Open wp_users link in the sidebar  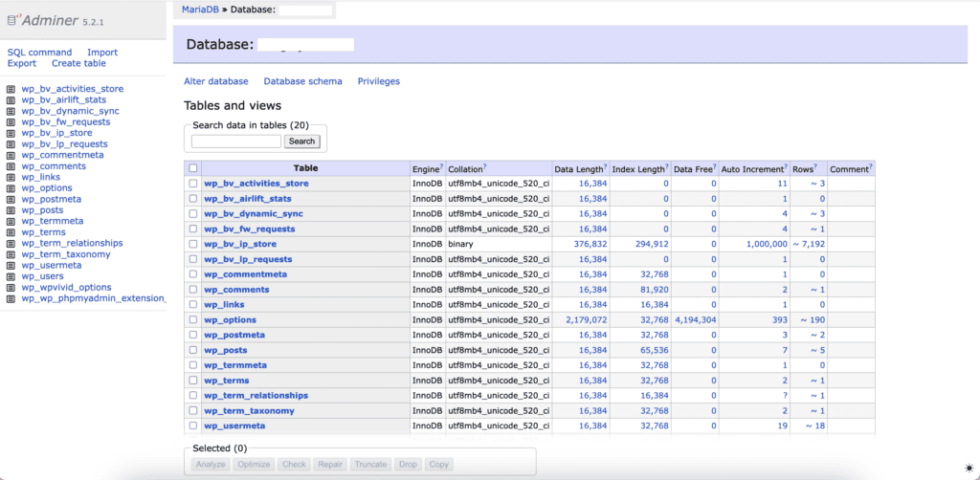pos(40,276)
